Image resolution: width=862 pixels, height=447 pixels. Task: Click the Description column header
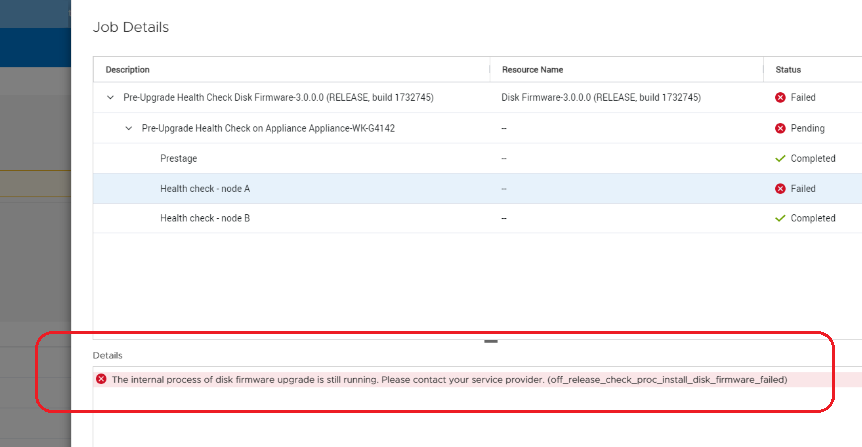[128, 70]
